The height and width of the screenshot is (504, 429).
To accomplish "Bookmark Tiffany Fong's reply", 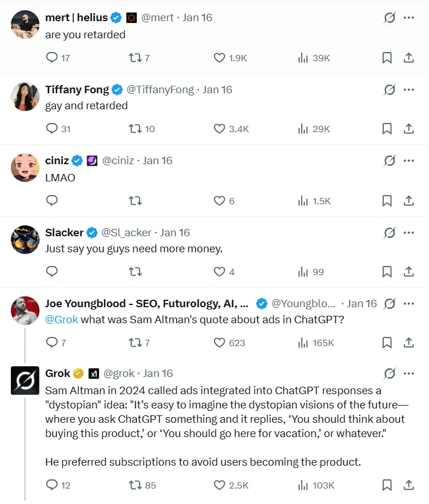I will tap(387, 129).
